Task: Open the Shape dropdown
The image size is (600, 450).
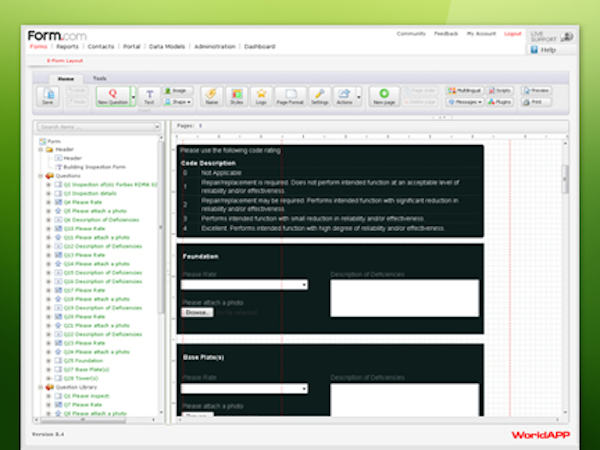Action: [x=178, y=102]
